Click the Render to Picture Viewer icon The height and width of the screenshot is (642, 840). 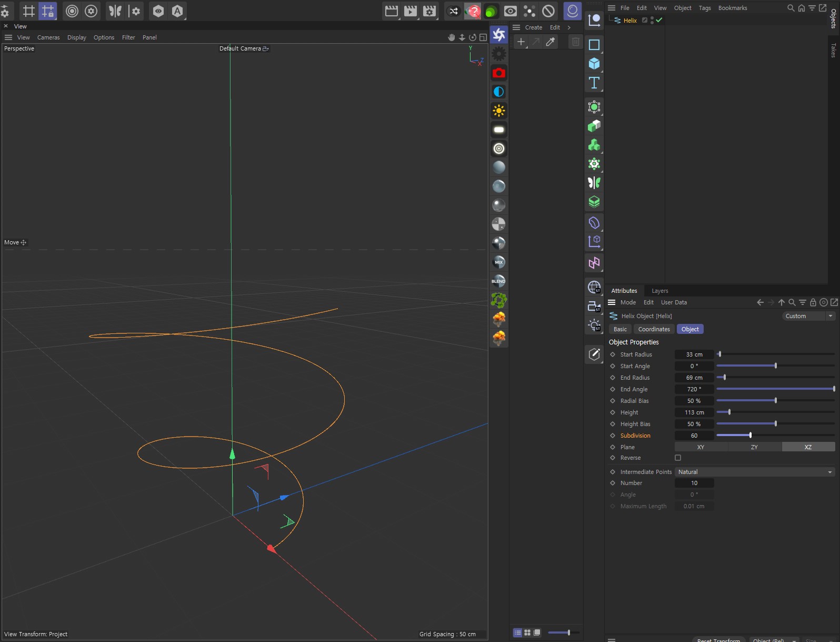(411, 11)
